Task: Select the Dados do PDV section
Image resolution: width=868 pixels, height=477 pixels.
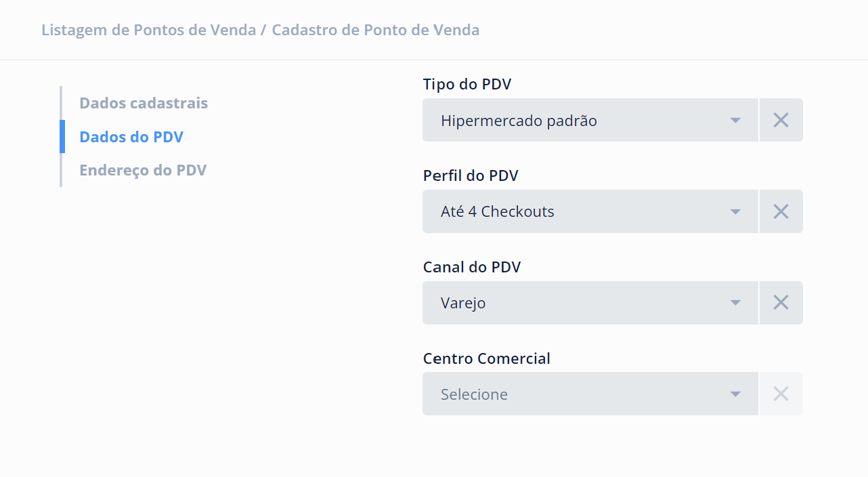Action: coord(131,137)
